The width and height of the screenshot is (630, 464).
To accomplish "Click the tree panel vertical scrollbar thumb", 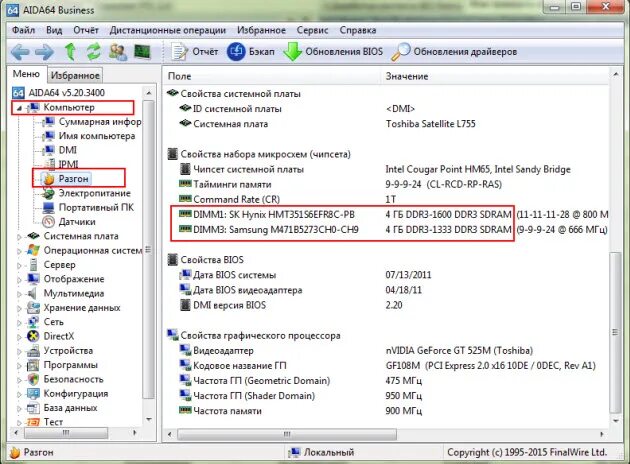I will point(149,249).
